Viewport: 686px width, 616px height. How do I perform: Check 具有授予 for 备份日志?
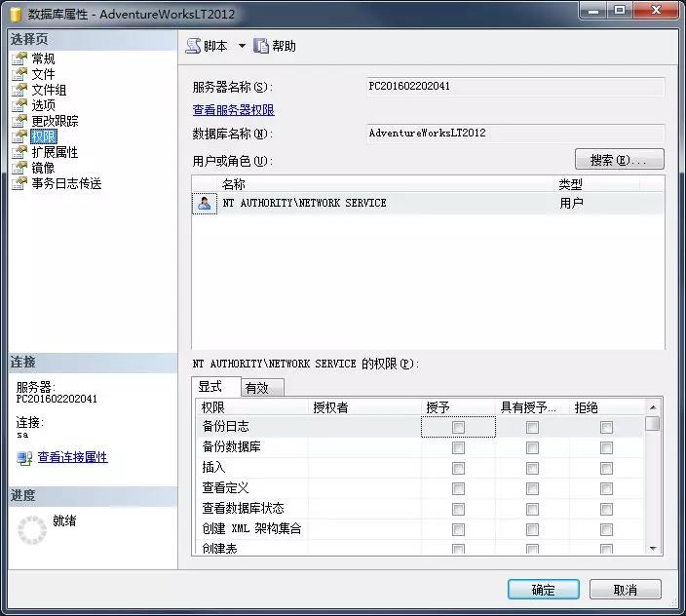pyautogui.click(x=532, y=427)
